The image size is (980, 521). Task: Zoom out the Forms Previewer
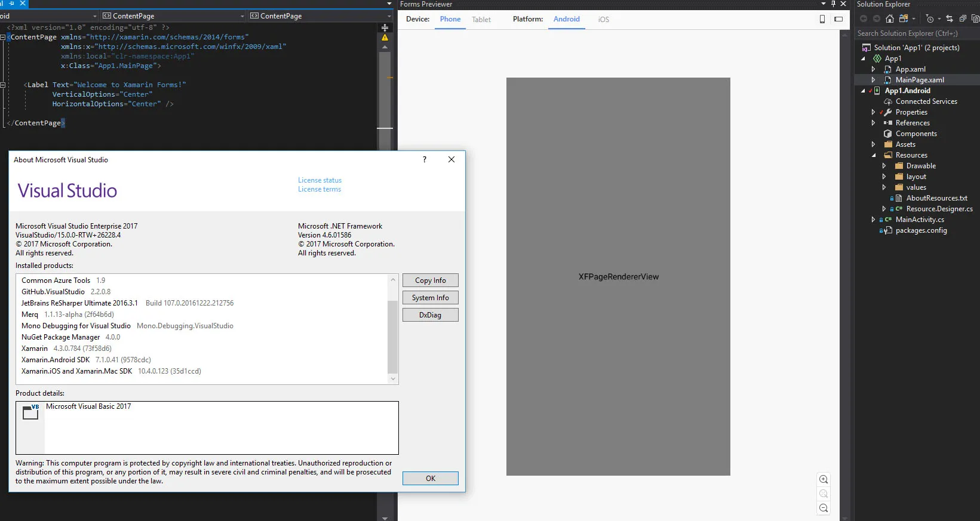pos(824,508)
